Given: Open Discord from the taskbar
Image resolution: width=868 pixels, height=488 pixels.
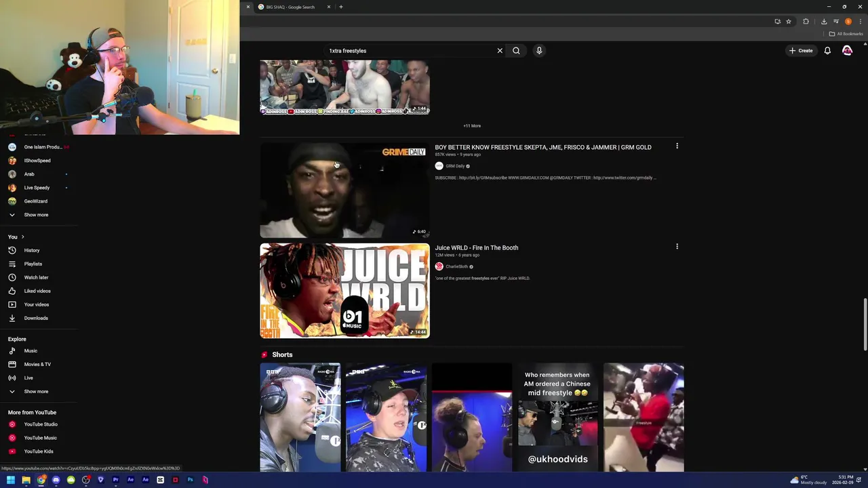Looking at the screenshot, I should [56, 480].
